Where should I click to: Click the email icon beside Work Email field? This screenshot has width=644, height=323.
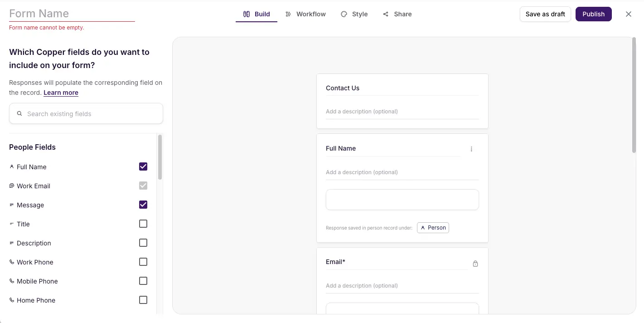(11, 186)
